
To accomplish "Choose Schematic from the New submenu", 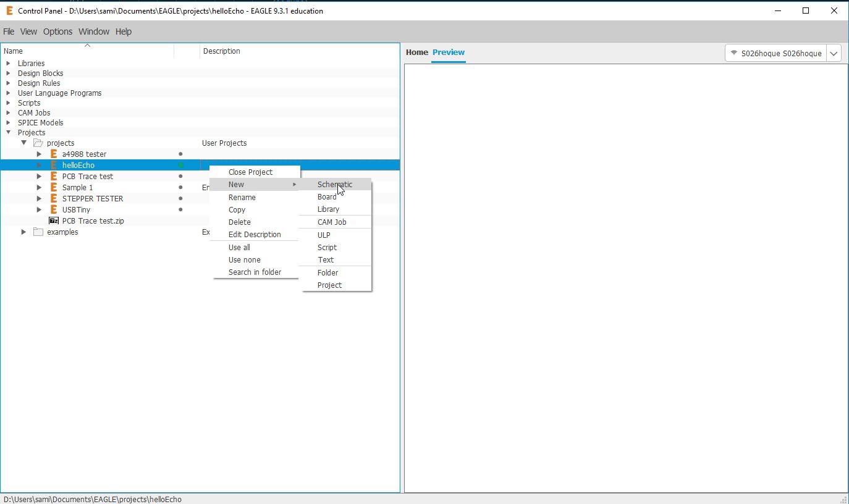I will (336, 184).
